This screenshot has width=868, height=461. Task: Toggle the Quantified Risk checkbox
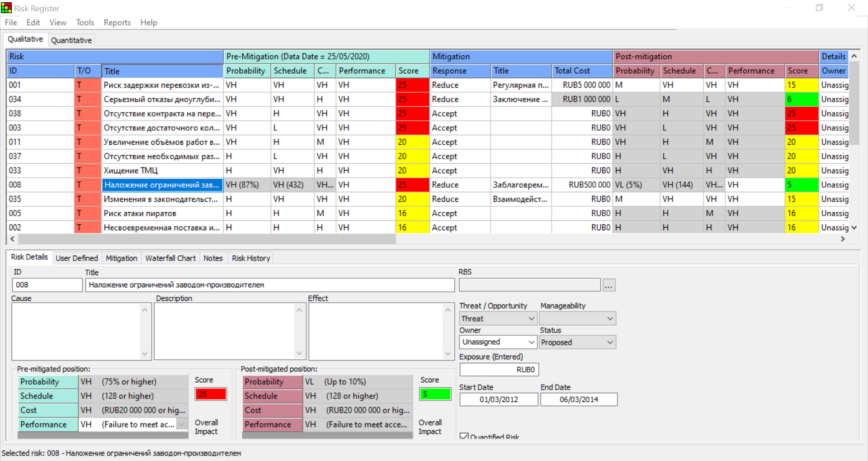tap(464, 436)
